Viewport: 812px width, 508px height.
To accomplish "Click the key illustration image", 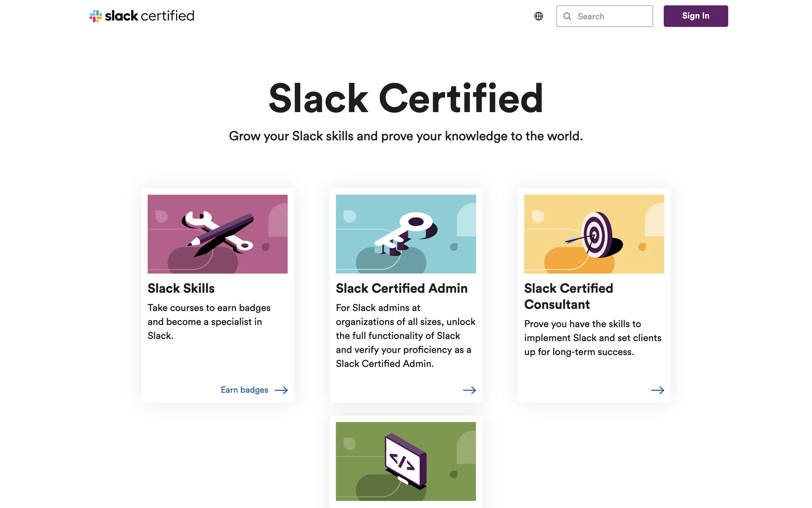I will click(406, 234).
